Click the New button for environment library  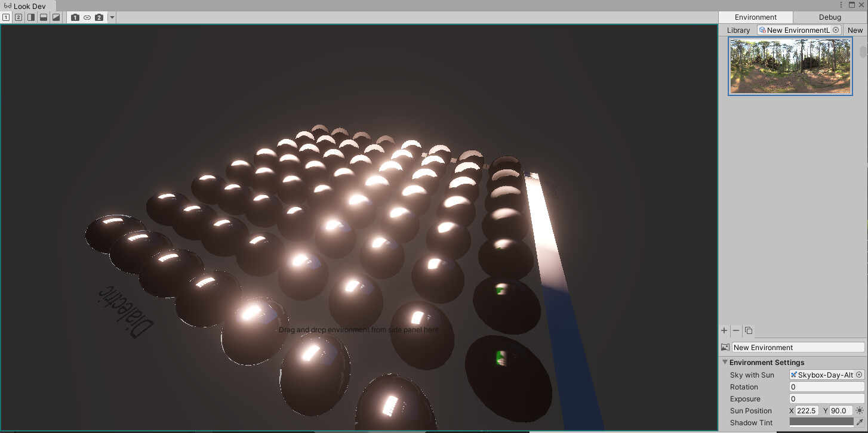[855, 30]
